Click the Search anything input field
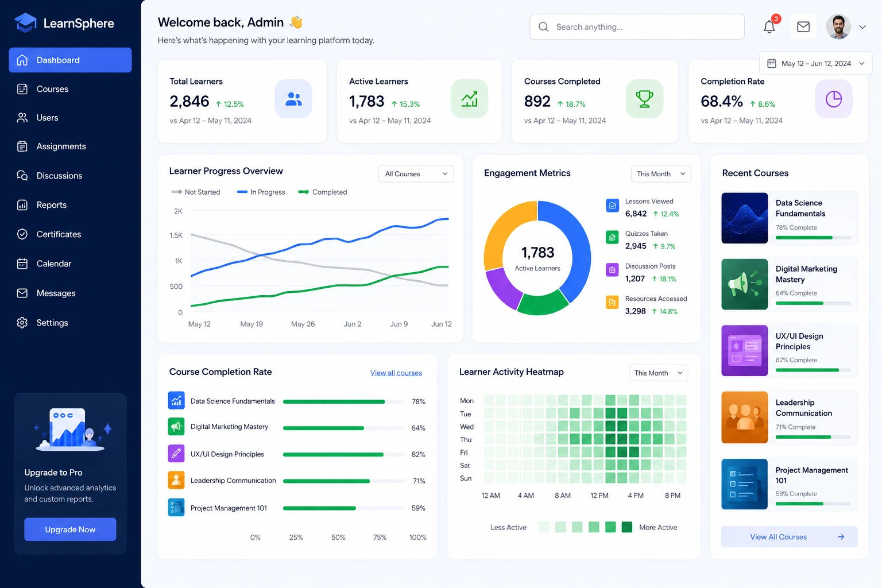The height and width of the screenshot is (588, 882). pos(637,27)
